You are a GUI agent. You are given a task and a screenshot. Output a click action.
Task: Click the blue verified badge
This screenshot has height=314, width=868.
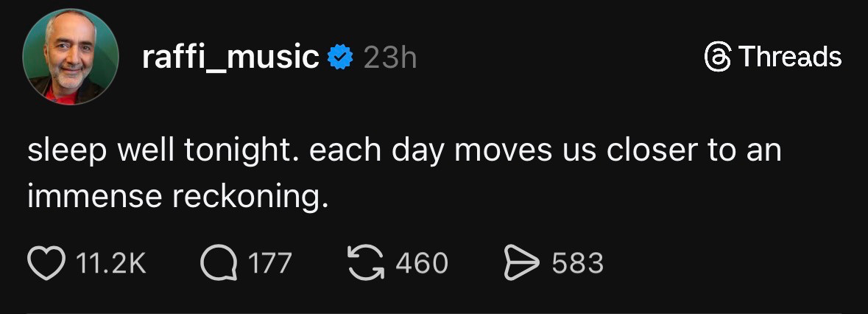(339, 57)
